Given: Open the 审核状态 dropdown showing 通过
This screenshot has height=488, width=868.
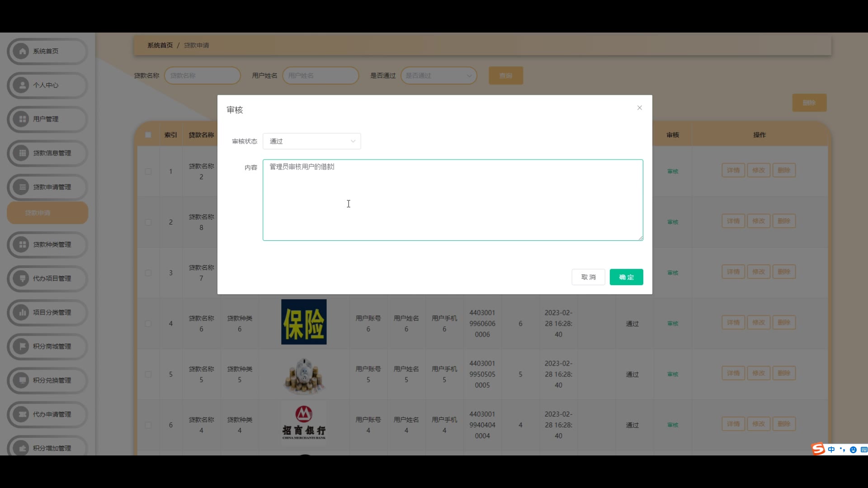Looking at the screenshot, I should coord(311,141).
